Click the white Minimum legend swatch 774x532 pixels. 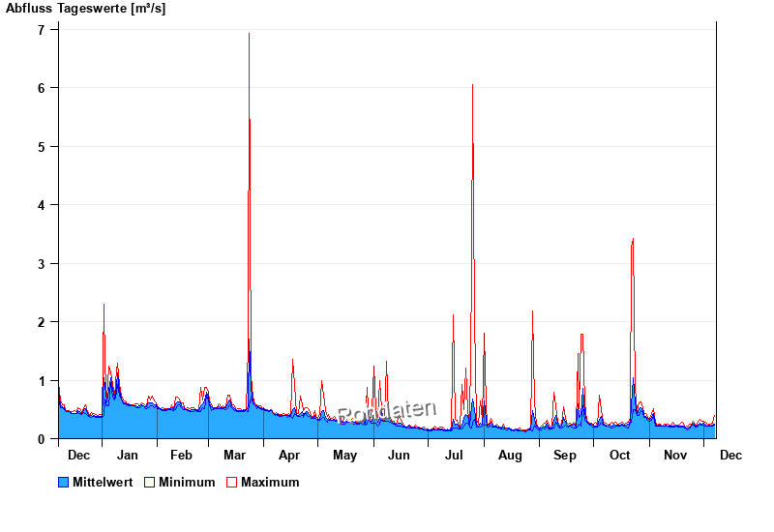(x=150, y=482)
